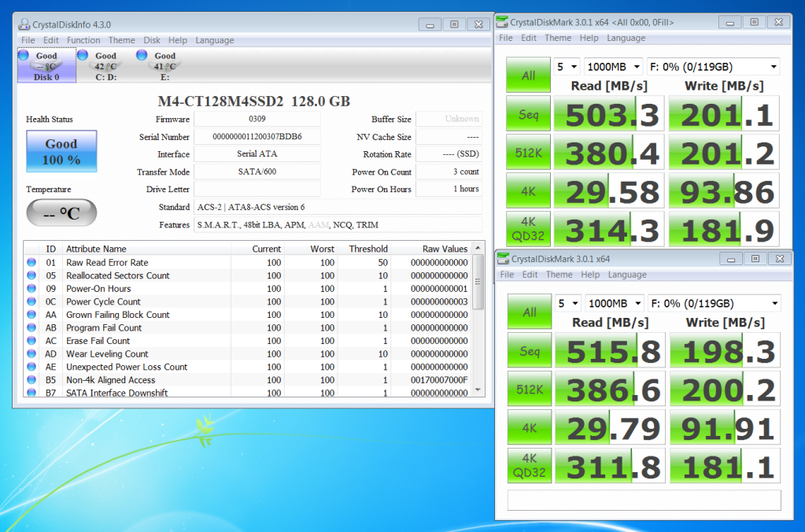
Task: Run All benchmarks in top CrystalDiskMark
Action: point(529,76)
